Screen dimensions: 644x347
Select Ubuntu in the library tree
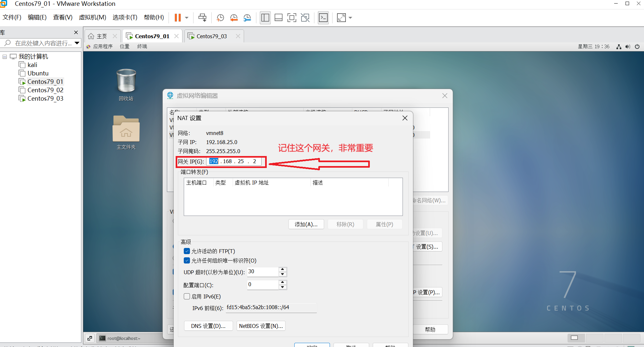38,73
